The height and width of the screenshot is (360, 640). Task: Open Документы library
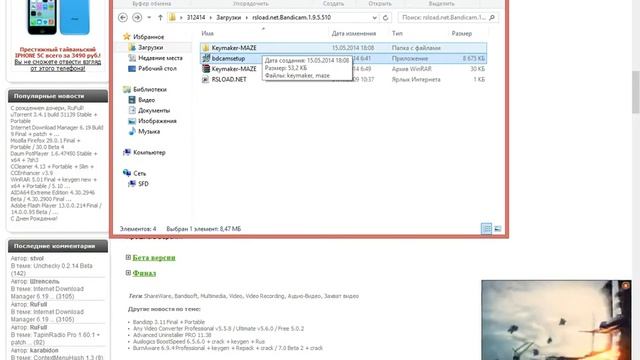pyautogui.click(x=153, y=111)
